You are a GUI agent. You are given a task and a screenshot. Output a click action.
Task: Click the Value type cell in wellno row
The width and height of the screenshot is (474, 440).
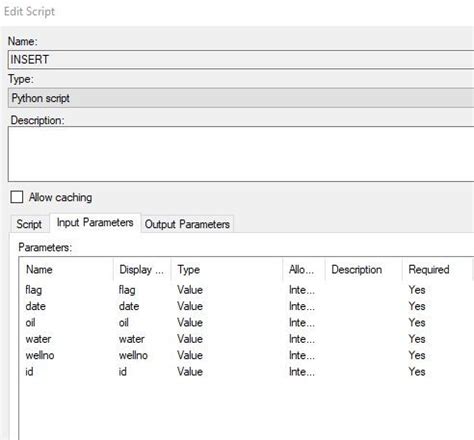tap(190, 355)
